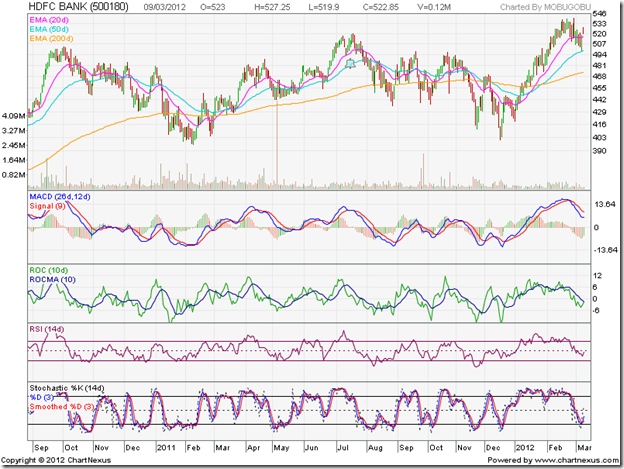Select the HDFC BANK (500180) title text
This screenshot has height=469, width=624.
78,6
